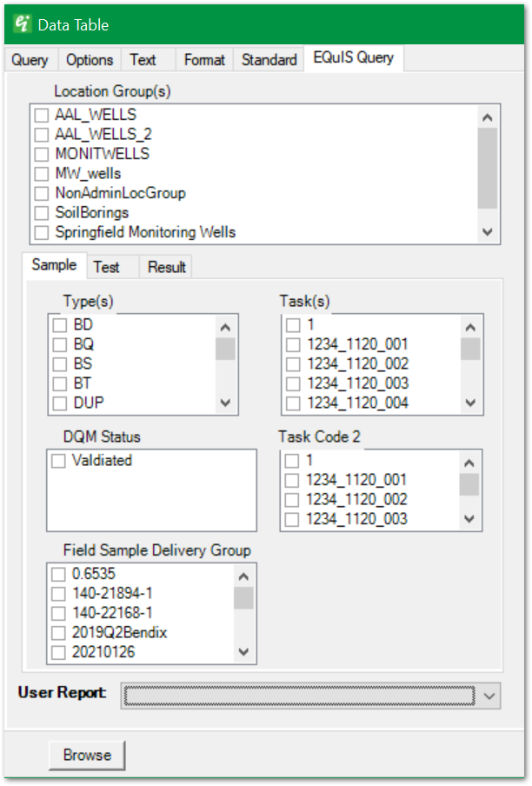Switch to the Options tab
The width and height of the screenshot is (532, 786).
point(89,59)
